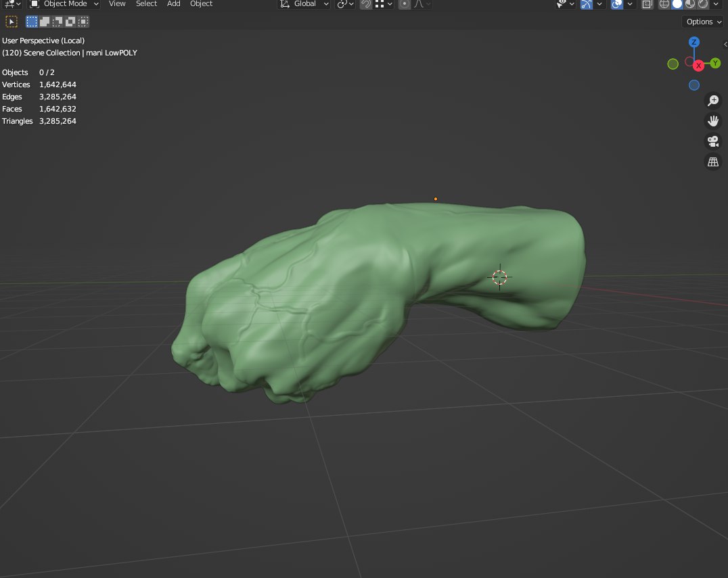728x578 pixels.
Task: Click the pan view hand icon
Action: [x=713, y=121]
